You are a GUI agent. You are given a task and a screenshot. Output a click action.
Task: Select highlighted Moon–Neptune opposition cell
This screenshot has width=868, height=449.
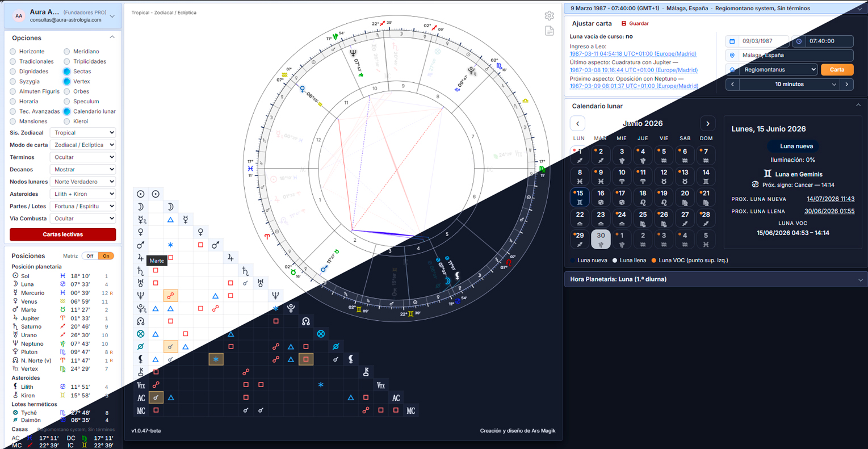(170, 296)
